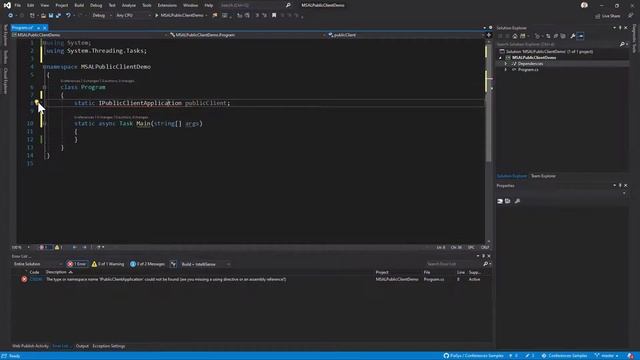Collapse the MSALPublicClientDemo project node
The image size is (640, 360).
tap(500, 58)
